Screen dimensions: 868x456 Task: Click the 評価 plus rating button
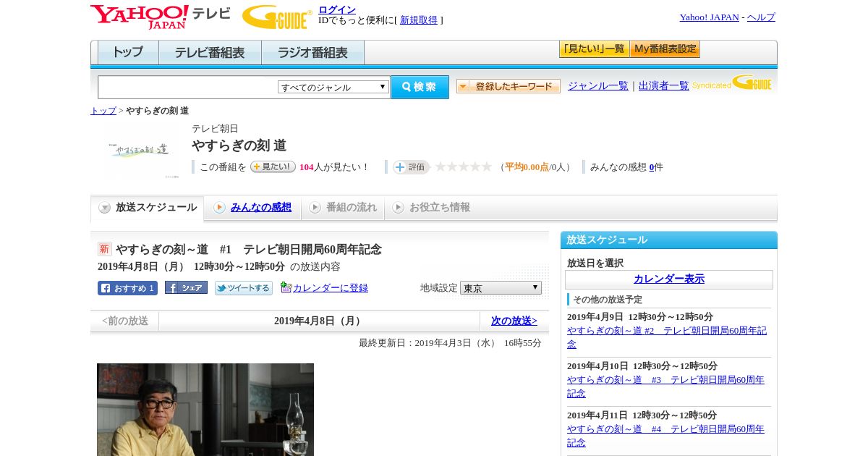(411, 167)
